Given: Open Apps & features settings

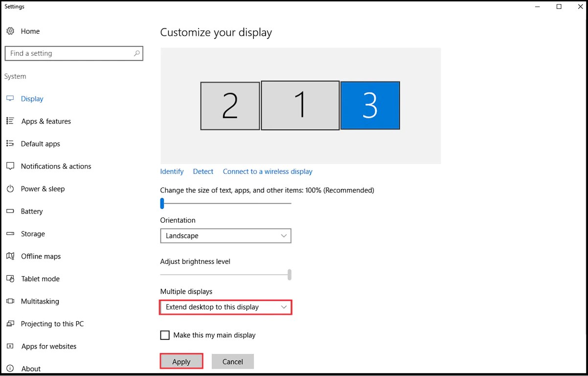Looking at the screenshot, I should point(10,121).
